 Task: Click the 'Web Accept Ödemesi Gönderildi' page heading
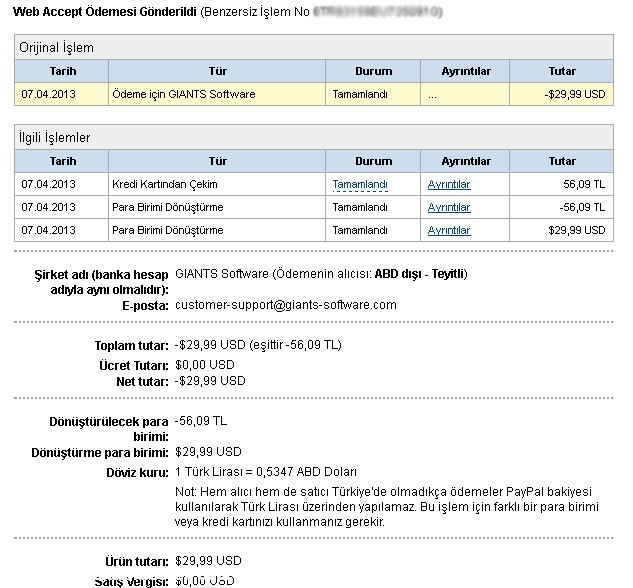pyautogui.click(x=104, y=12)
